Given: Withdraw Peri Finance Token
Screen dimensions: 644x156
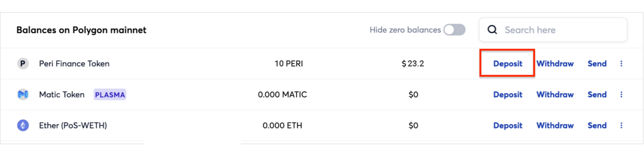Looking at the screenshot, I should (555, 63).
